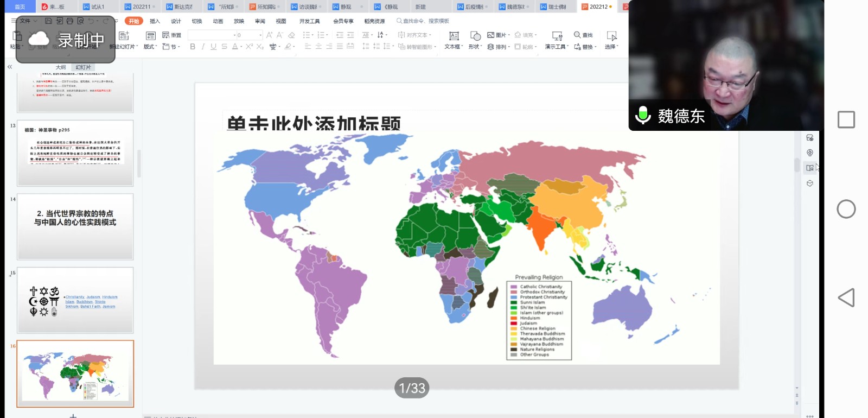Viewport: 868px width, 418px height.
Task: Select slide 14 thumbnail in panel
Action: click(75, 226)
